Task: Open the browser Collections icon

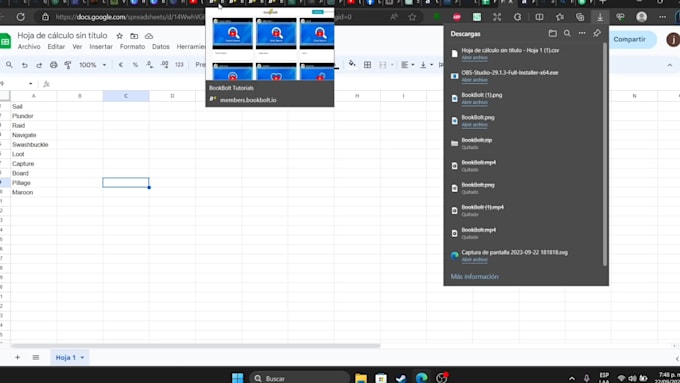Action: tap(580, 17)
